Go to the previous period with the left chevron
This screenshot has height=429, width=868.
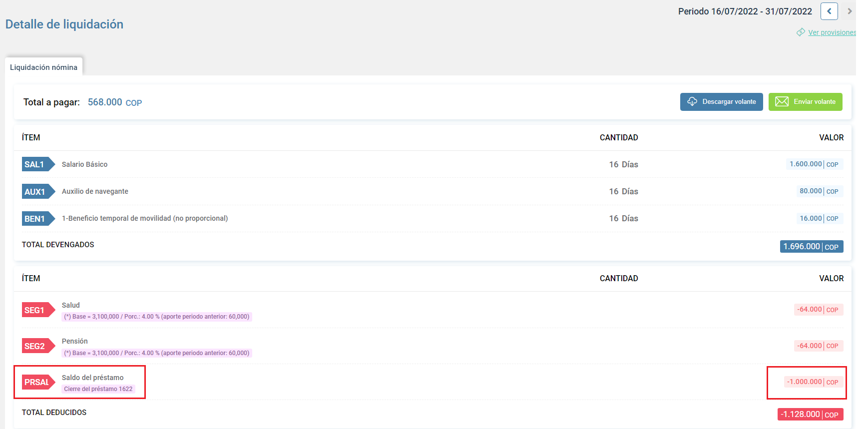pos(829,11)
